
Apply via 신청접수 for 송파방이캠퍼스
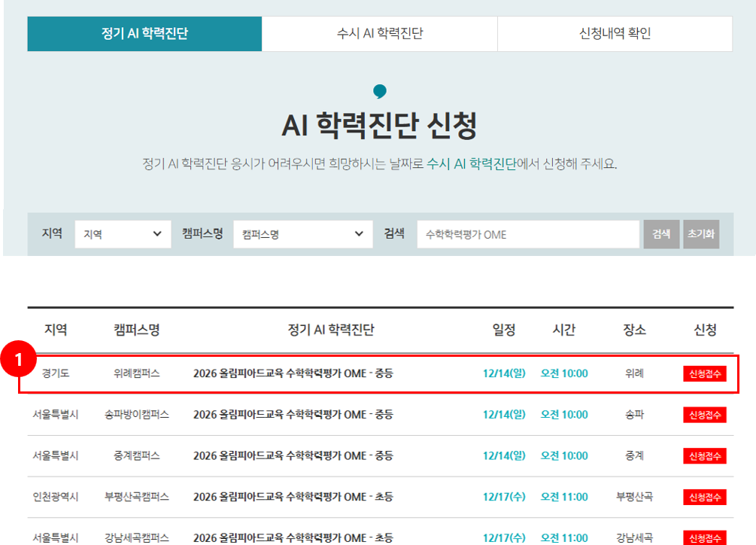point(705,415)
